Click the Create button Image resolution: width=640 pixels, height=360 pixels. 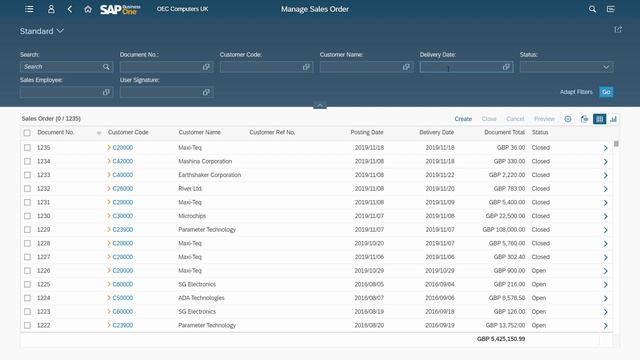click(463, 119)
